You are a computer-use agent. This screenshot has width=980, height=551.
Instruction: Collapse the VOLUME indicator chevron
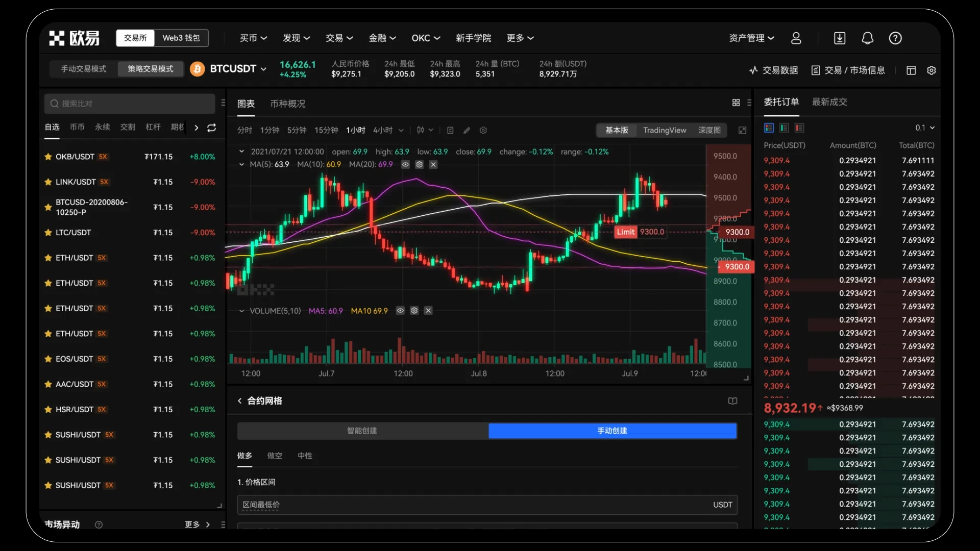click(x=241, y=311)
